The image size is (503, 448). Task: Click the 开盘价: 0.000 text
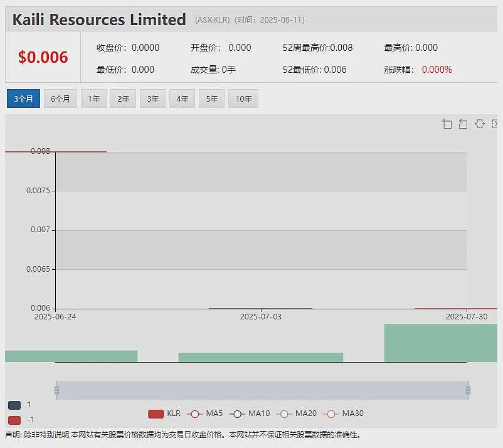coord(221,48)
